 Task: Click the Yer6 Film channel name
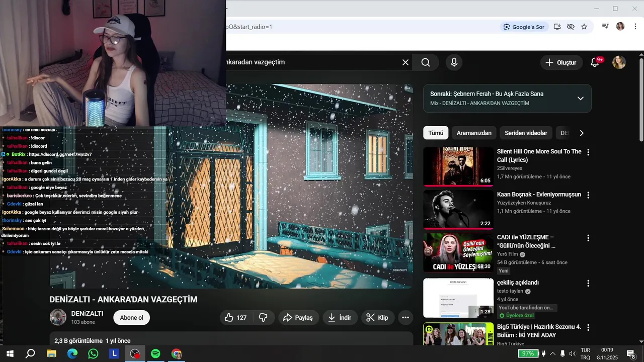coord(508,254)
